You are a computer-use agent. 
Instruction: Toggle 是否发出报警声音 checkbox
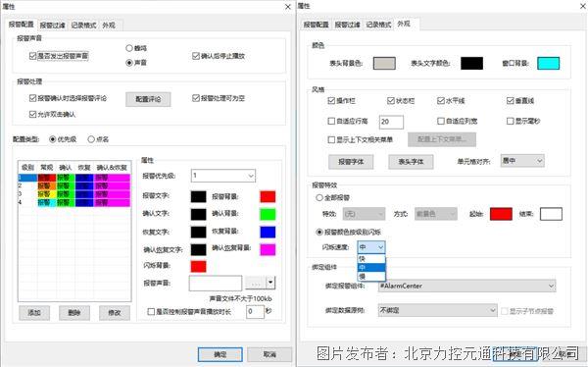[x=32, y=56]
